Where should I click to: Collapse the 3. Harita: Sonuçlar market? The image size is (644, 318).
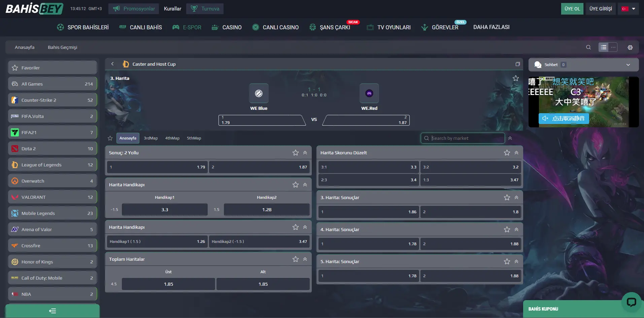click(516, 197)
